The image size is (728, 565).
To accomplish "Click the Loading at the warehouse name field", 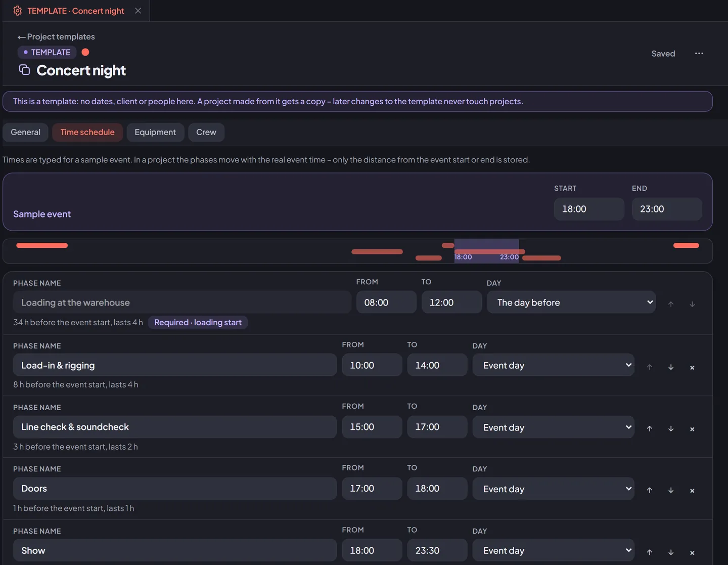I will [182, 302].
